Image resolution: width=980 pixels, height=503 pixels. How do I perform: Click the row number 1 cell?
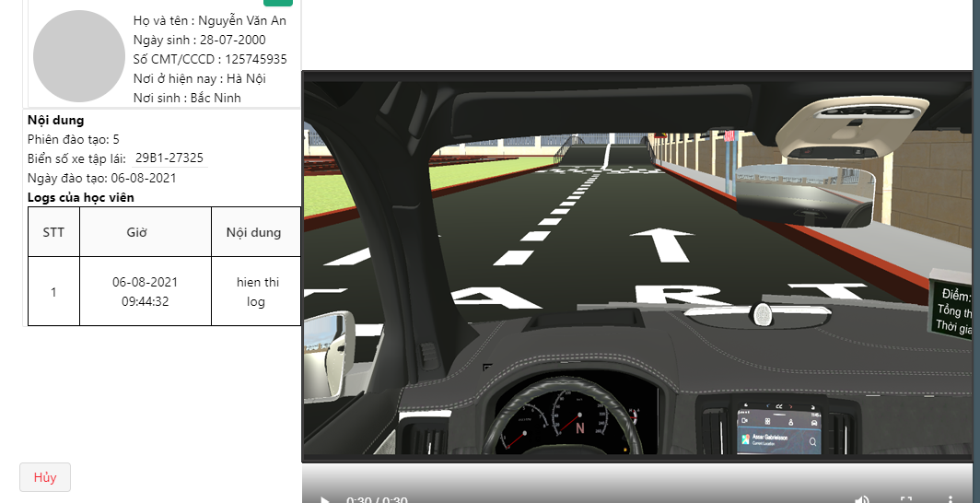click(53, 291)
